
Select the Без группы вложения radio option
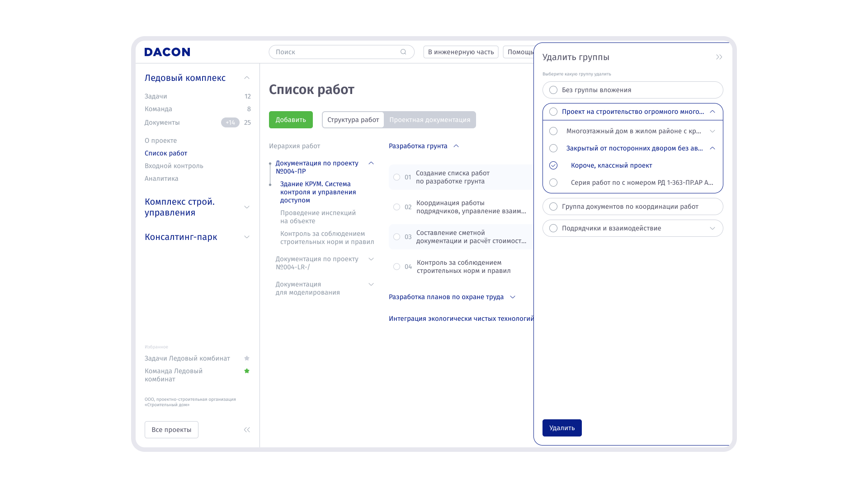point(553,90)
